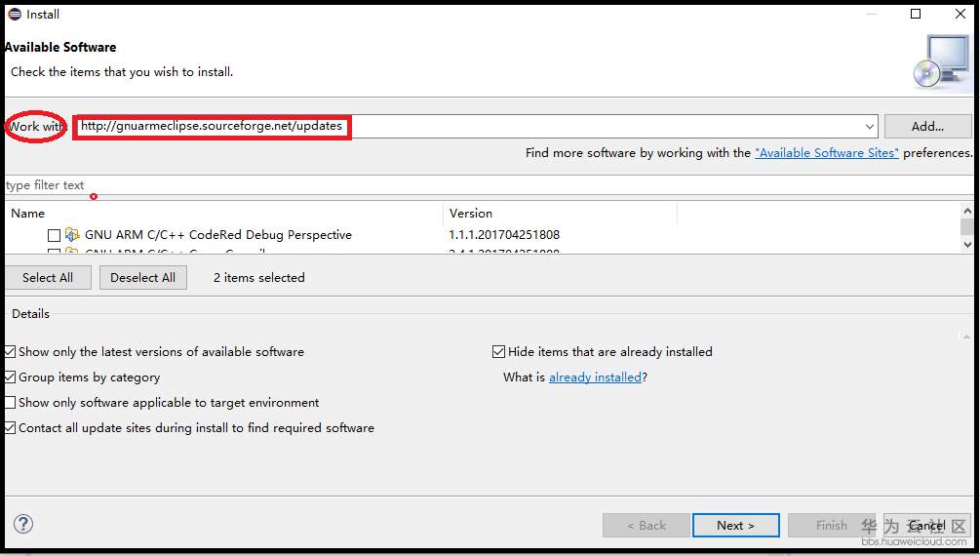Click the Name column header

[223, 214]
